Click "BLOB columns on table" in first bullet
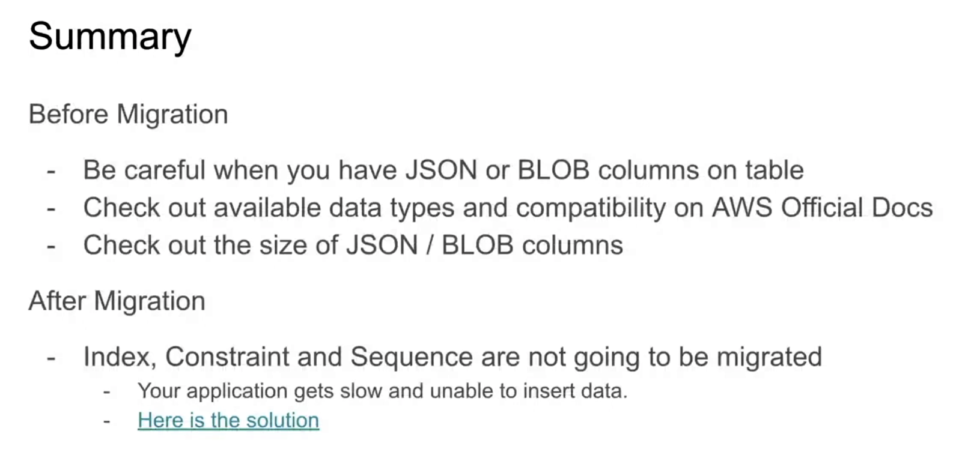The width and height of the screenshot is (980, 461). 660,170
